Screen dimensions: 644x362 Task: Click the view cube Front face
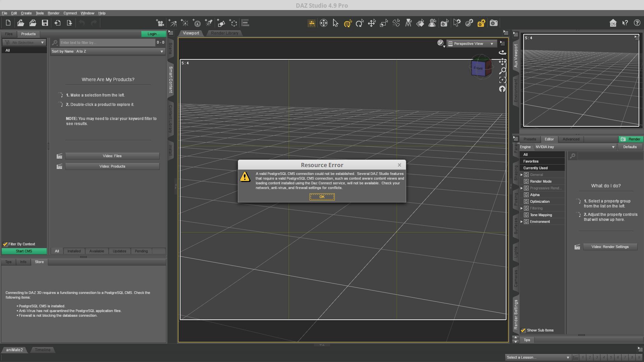[x=478, y=68]
